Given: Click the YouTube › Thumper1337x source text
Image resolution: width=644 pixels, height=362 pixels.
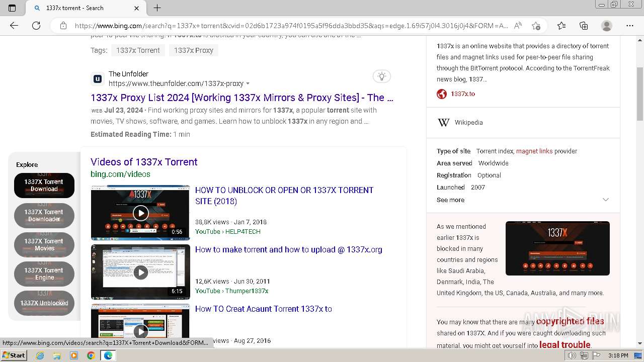Looking at the screenshot, I should (x=231, y=291).
